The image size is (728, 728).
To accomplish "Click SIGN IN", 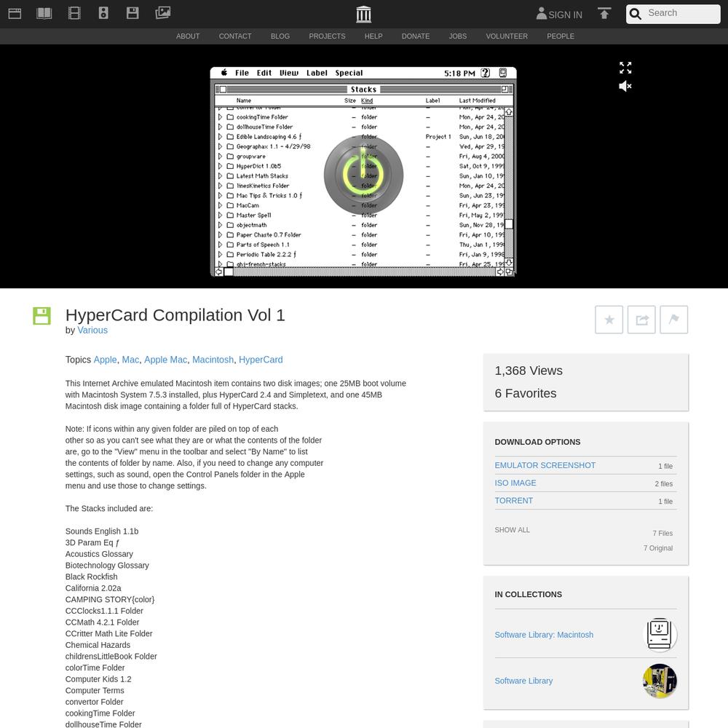I will click(x=559, y=14).
